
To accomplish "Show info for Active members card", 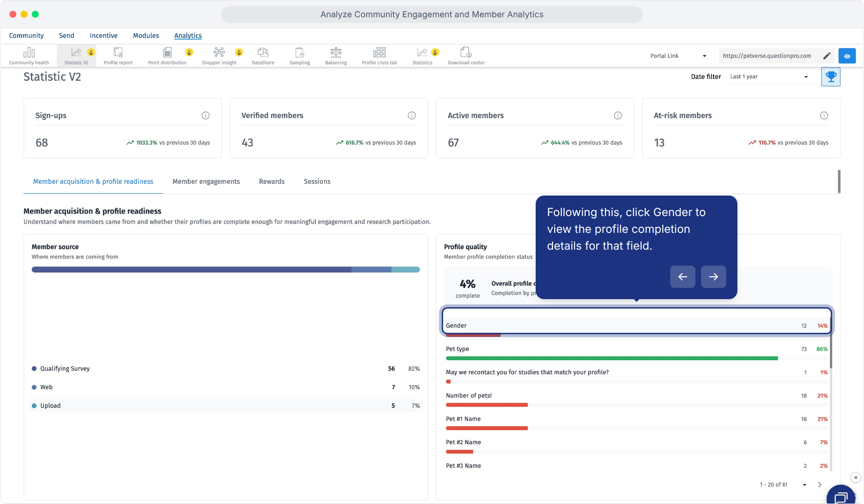I will coord(618,115).
